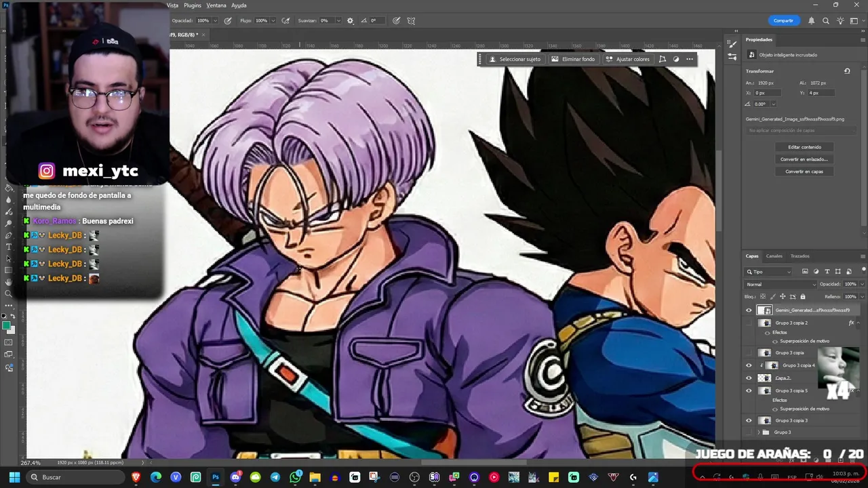Hide the Grupo 3 copia 3 layer

pyautogui.click(x=749, y=421)
